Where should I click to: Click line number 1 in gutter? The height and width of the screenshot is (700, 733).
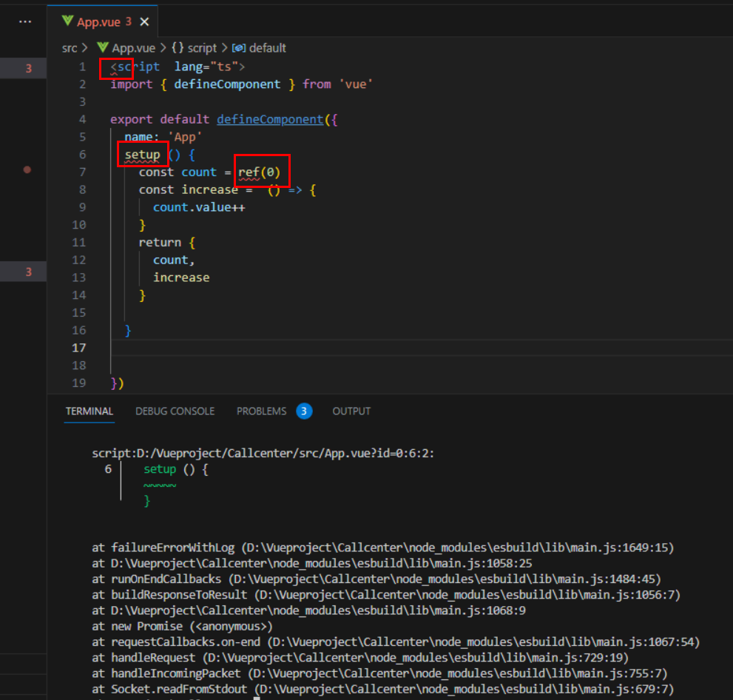click(82, 67)
